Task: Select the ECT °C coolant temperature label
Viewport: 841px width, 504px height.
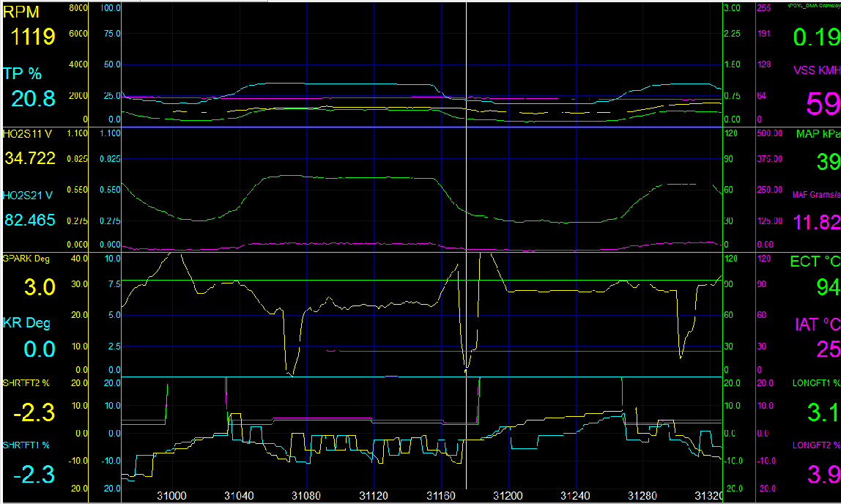Action: (x=815, y=262)
